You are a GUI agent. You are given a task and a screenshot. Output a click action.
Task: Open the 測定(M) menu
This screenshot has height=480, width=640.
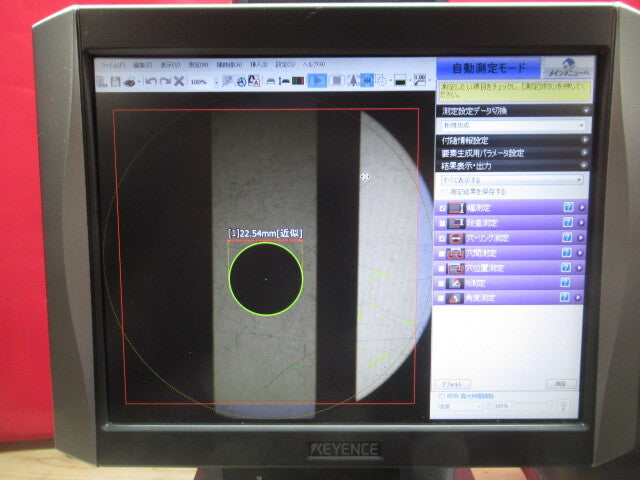[198, 65]
